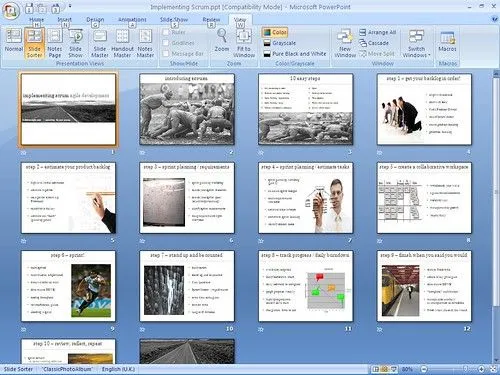Select slide 3 "10 easy steps" thumbnail

pos(306,109)
